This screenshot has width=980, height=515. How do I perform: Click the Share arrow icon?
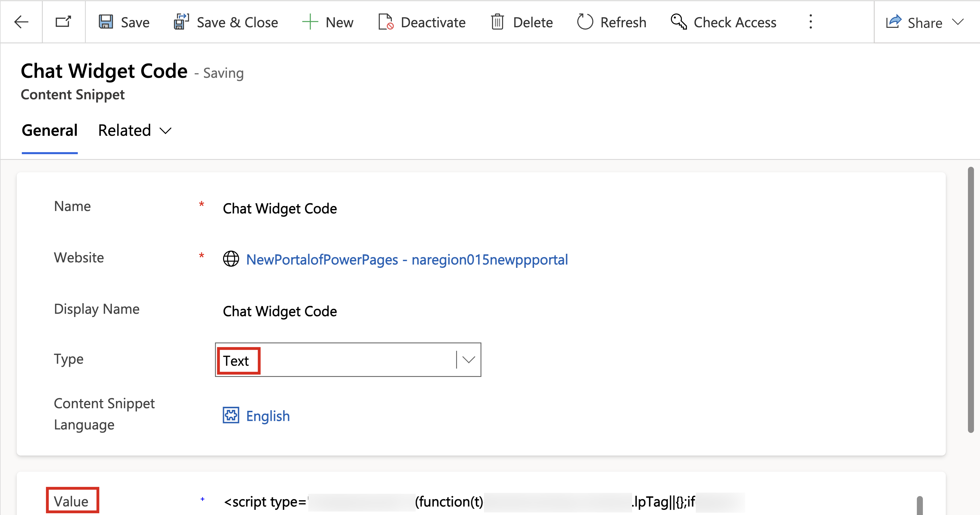click(x=894, y=22)
